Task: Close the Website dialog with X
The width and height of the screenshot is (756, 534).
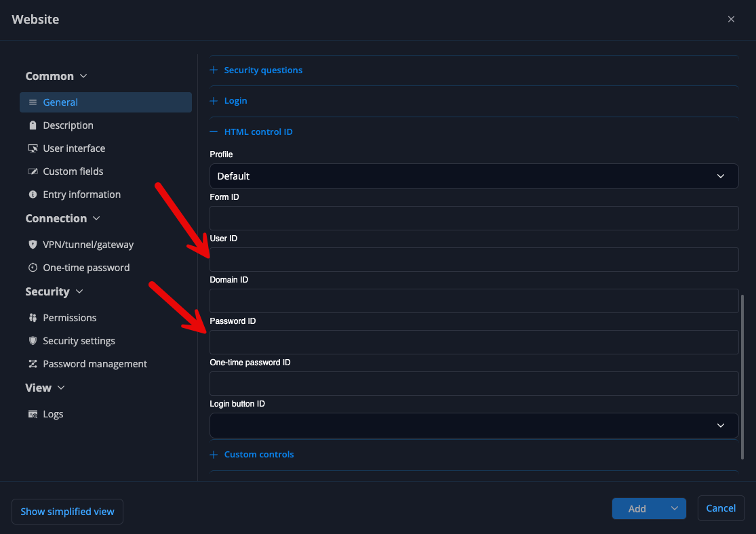Action: click(731, 19)
